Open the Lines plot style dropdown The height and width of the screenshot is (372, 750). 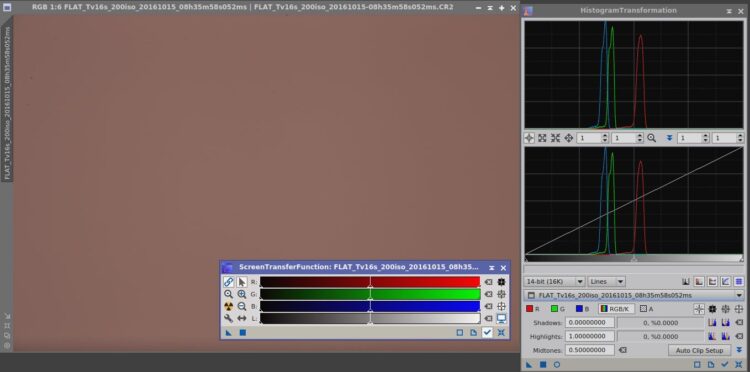click(607, 282)
